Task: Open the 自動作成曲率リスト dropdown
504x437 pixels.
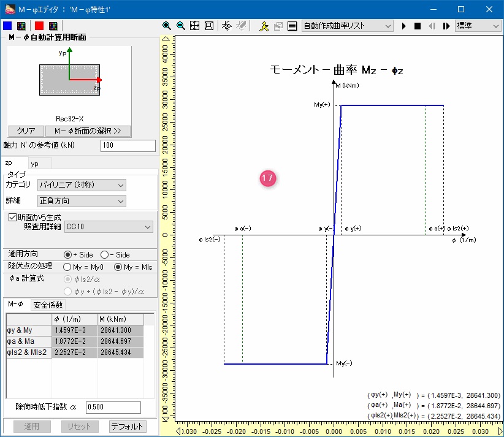Action: tap(348, 26)
